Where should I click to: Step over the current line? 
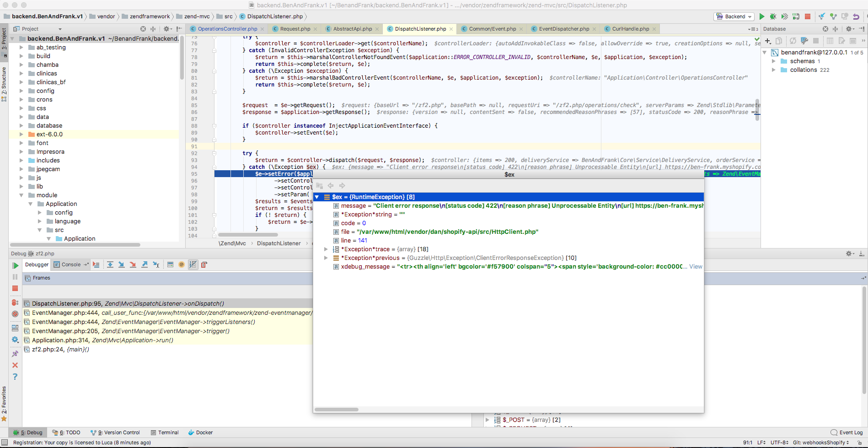click(110, 264)
